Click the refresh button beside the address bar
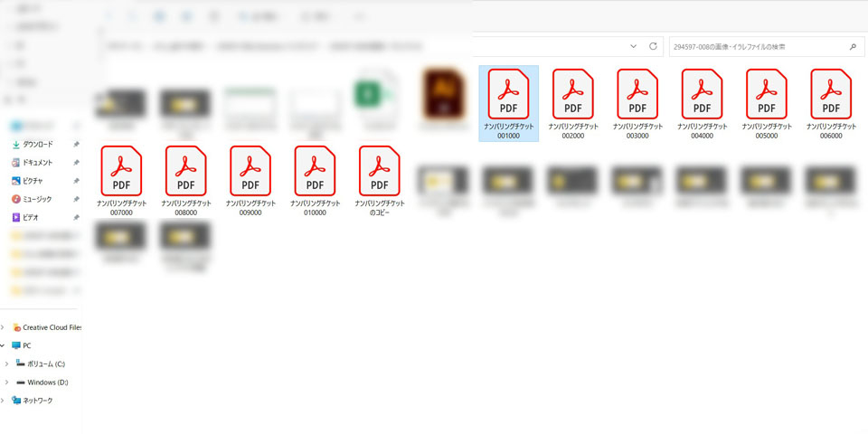 point(653,46)
